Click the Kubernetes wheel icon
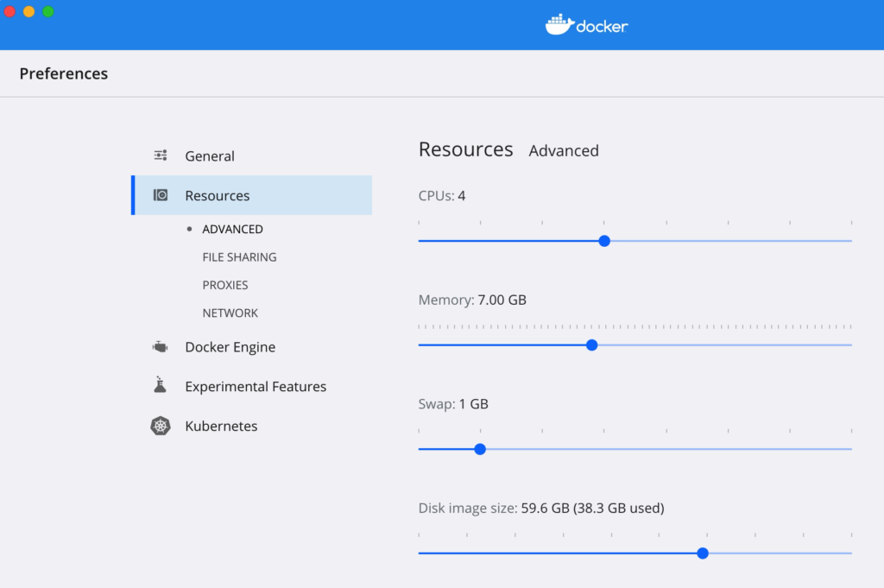 (x=161, y=426)
